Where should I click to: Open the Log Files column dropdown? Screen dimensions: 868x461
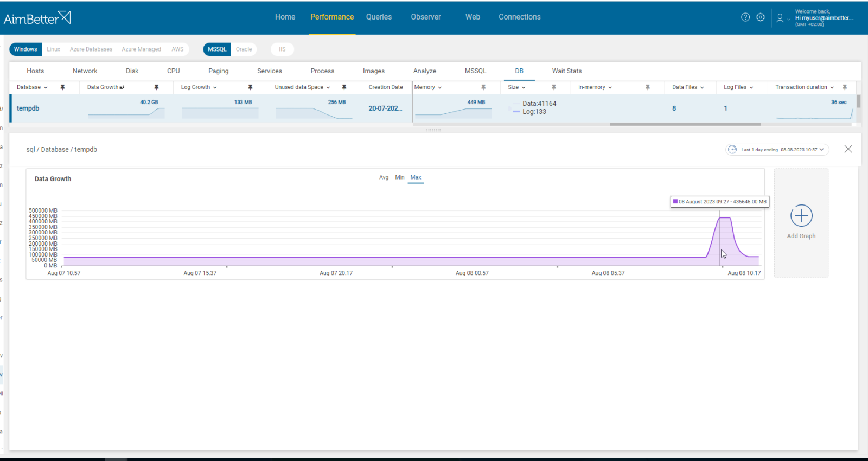coord(751,87)
